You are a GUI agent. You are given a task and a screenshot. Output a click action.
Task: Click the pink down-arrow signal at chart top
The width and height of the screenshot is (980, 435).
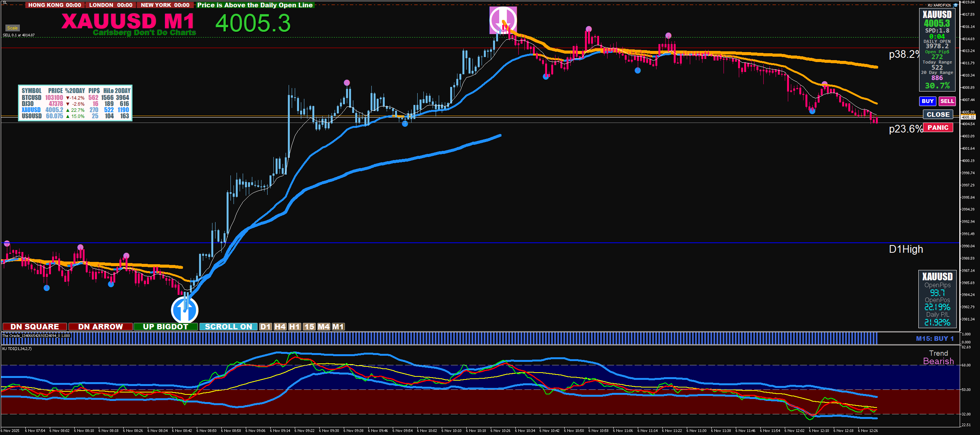coord(503,20)
